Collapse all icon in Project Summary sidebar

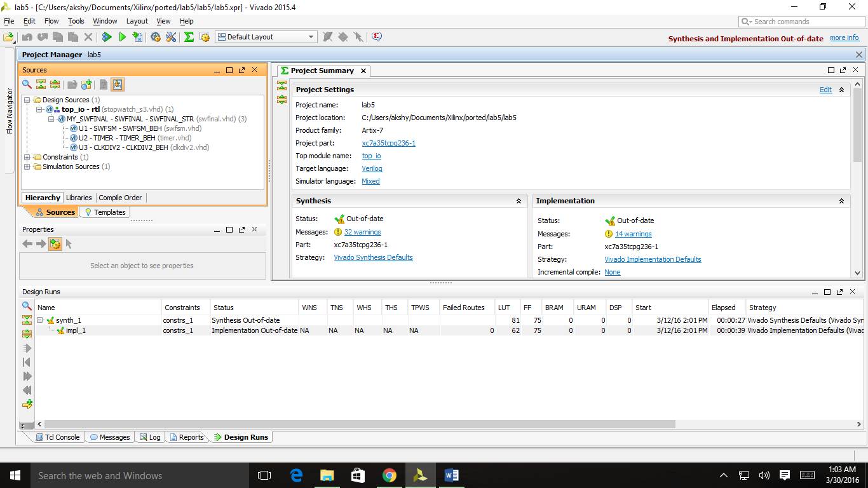tap(282, 85)
